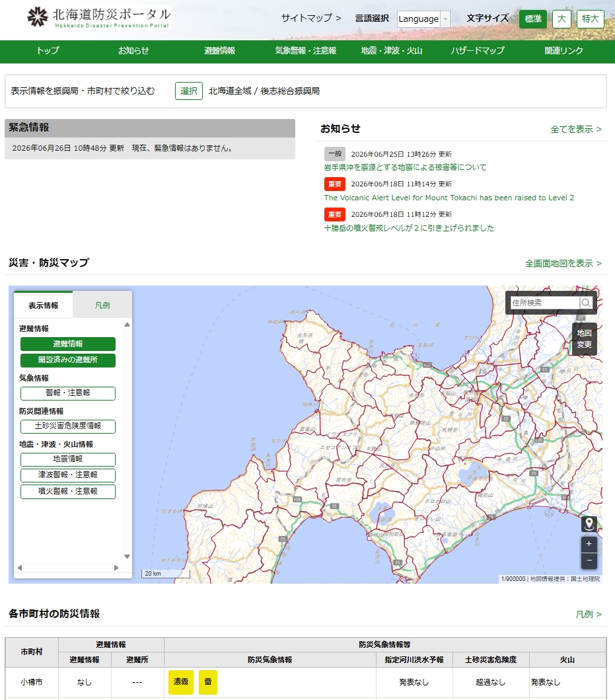The height and width of the screenshot is (700, 615).
Task: Open サイトマップ link
Action: [x=311, y=19]
